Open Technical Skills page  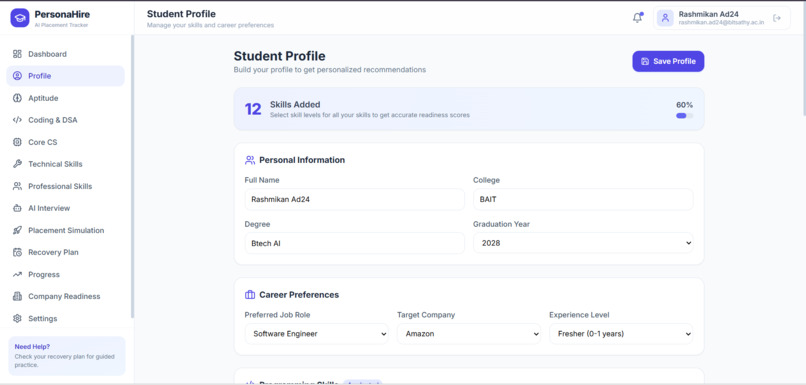(x=65, y=164)
